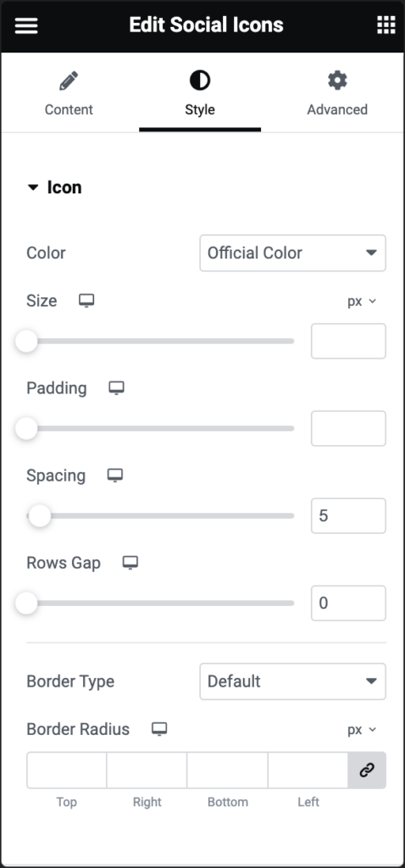Screen dimensions: 405x868
Task: Switch to the Advanced tab
Action: point(337,93)
